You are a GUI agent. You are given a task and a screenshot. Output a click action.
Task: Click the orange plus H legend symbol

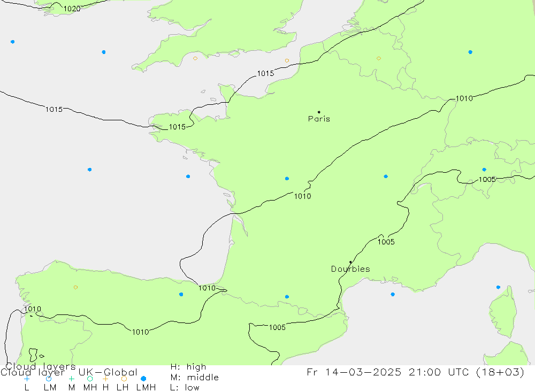click(105, 379)
